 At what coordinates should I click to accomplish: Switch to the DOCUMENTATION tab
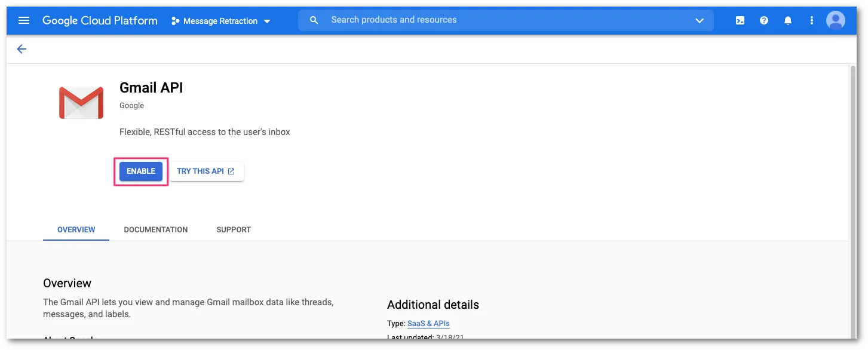click(x=155, y=229)
